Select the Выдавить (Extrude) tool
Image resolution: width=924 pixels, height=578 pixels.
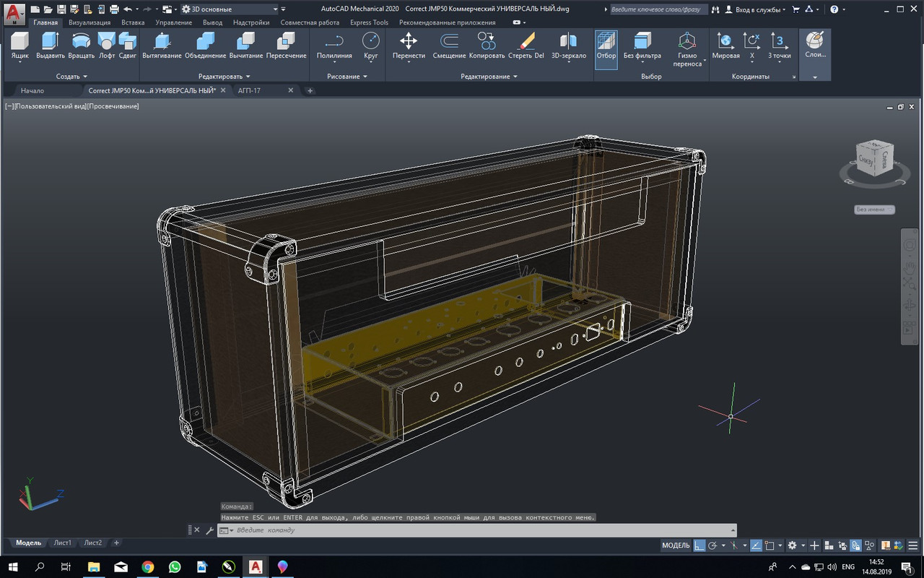51,45
